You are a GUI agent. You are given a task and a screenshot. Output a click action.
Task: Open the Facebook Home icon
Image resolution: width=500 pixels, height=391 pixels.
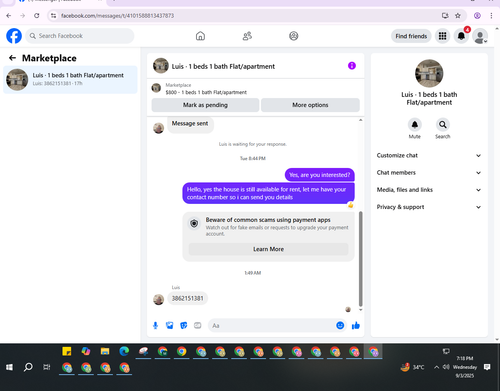click(200, 36)
